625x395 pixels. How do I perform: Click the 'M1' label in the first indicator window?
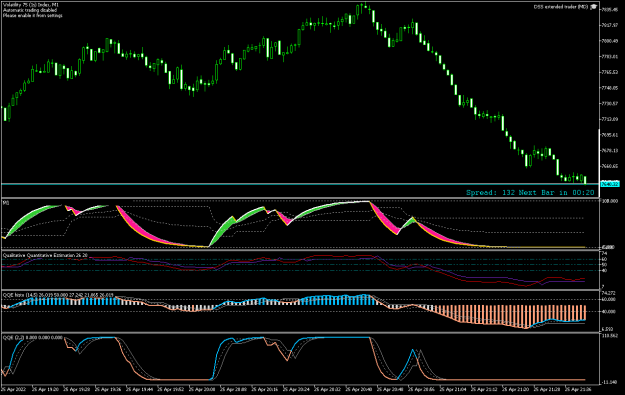click(6, 203)
